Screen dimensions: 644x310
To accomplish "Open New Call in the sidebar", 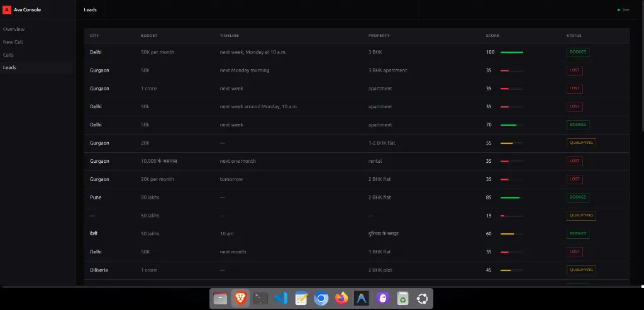I will coord(13,42).
